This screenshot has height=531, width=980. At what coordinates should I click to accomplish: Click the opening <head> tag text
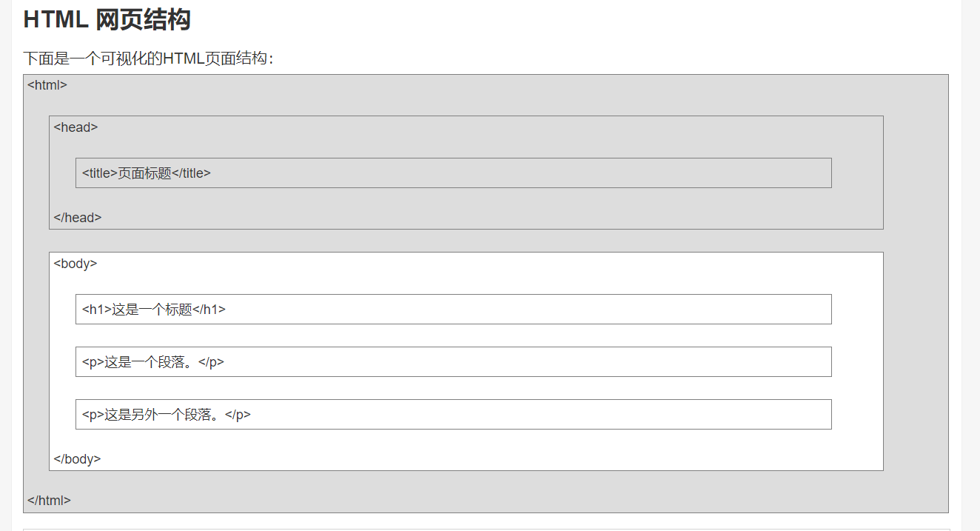coord(75,127)
